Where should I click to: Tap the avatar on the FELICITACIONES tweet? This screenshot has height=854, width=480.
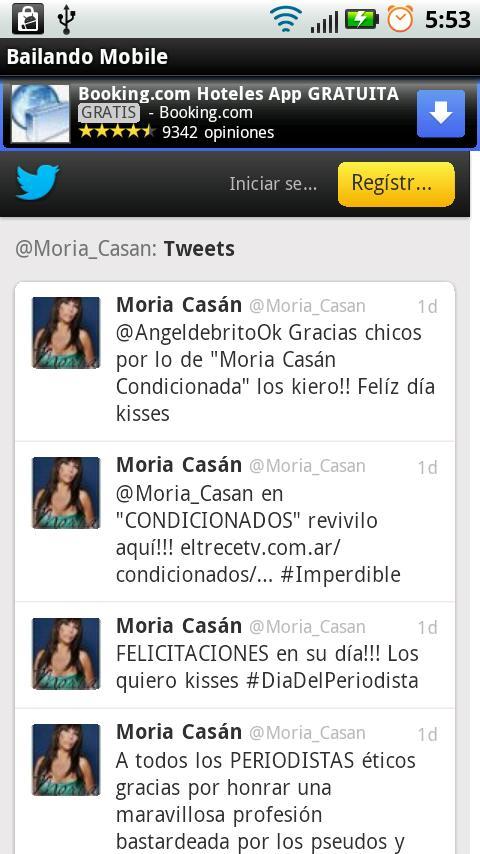66,654
